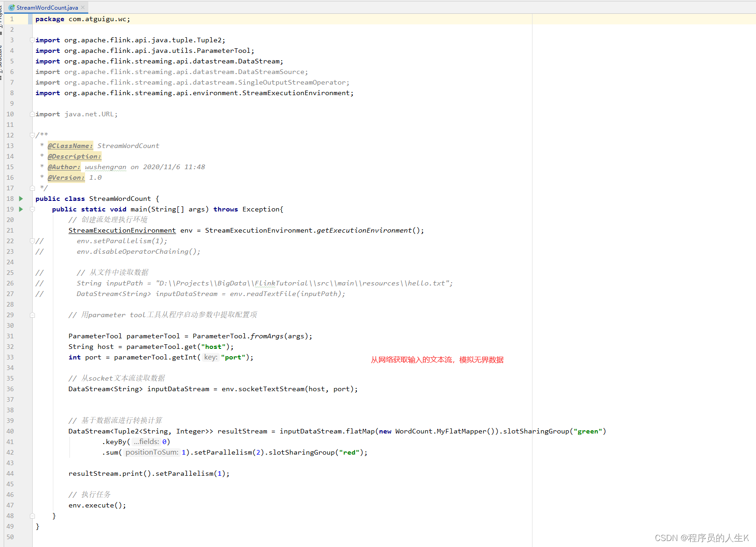Click line number 36 in the gutter
This screenshot has width=756, height=547.
[10, 389]
